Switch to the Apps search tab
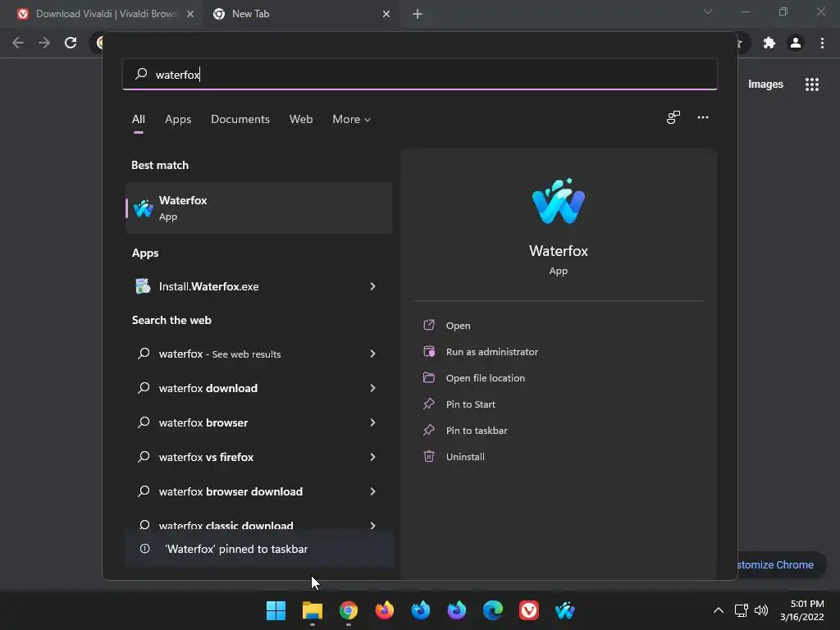This screenshot has height=630, width=840. click(178, 120)
